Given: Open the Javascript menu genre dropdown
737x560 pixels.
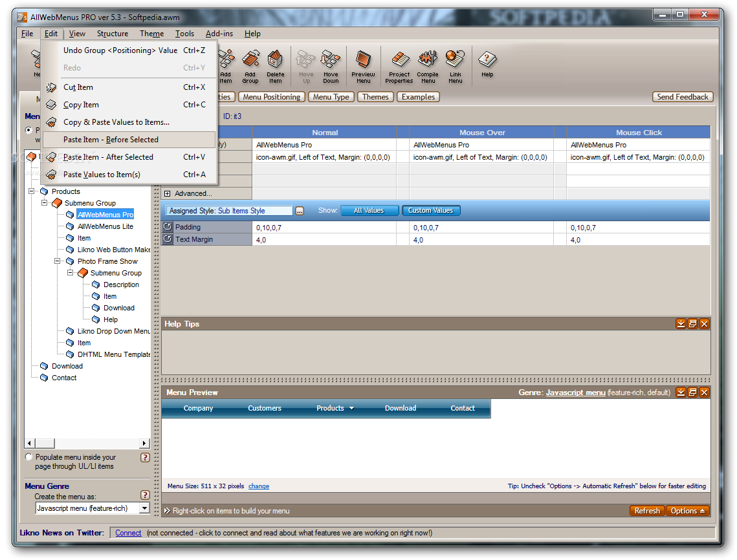Looking at the screenshot, I should tap(145, 508).
